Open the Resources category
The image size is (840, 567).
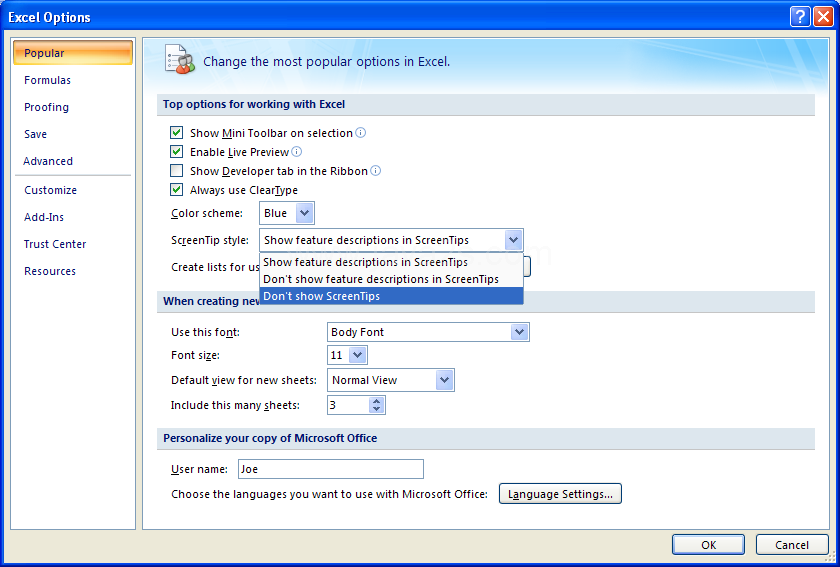pos(50,271)
